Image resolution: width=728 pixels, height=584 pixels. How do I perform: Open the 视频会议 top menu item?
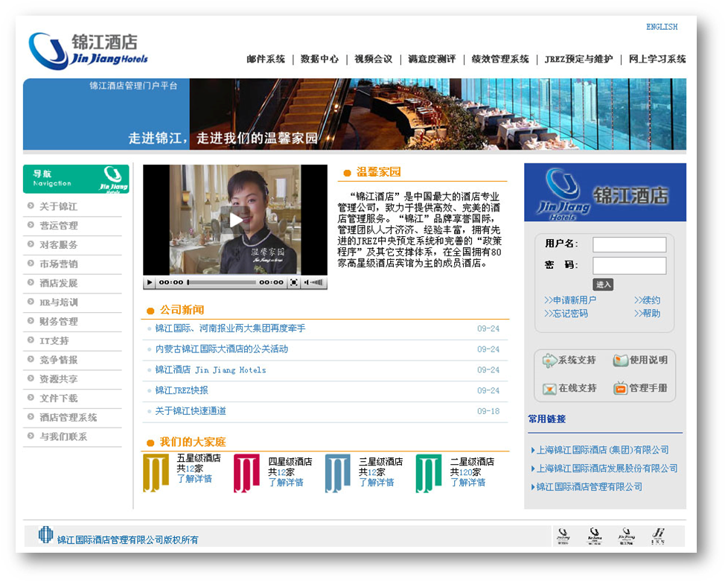(x=373, y=59)
